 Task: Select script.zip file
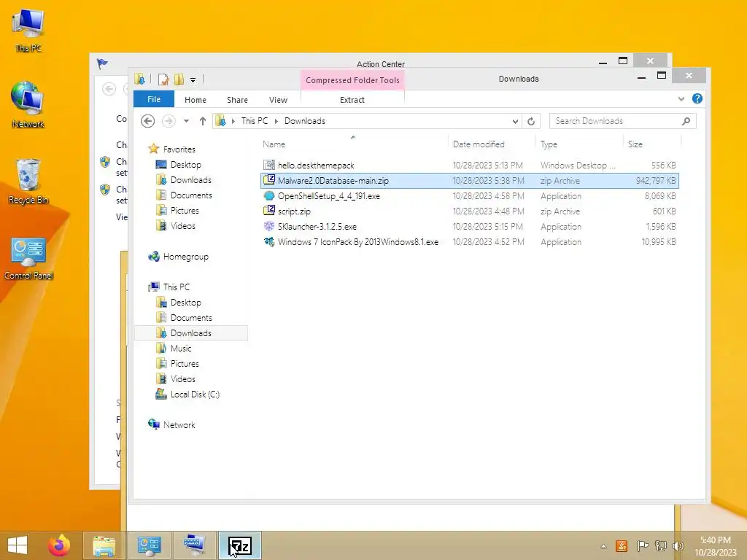[470, 211]
